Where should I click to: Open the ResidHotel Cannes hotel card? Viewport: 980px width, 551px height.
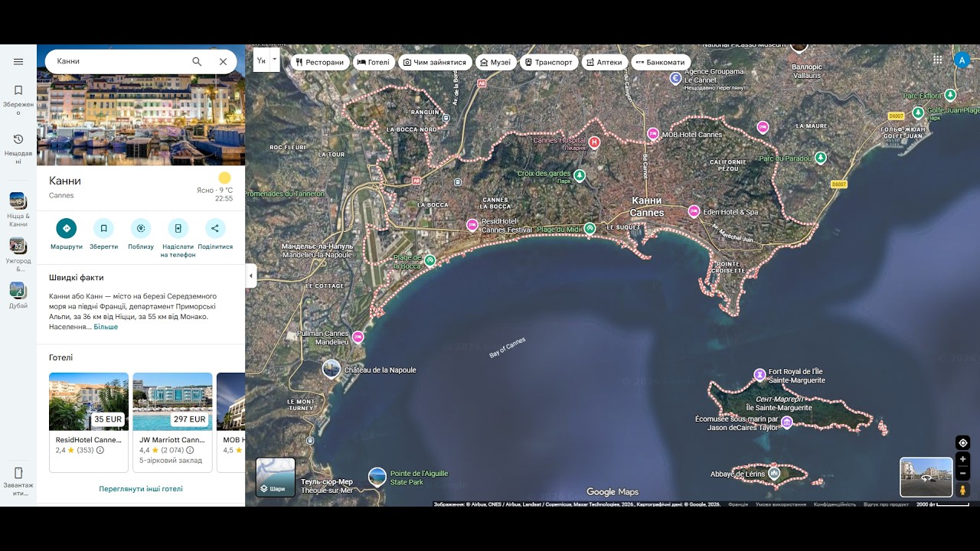point(89,422)
